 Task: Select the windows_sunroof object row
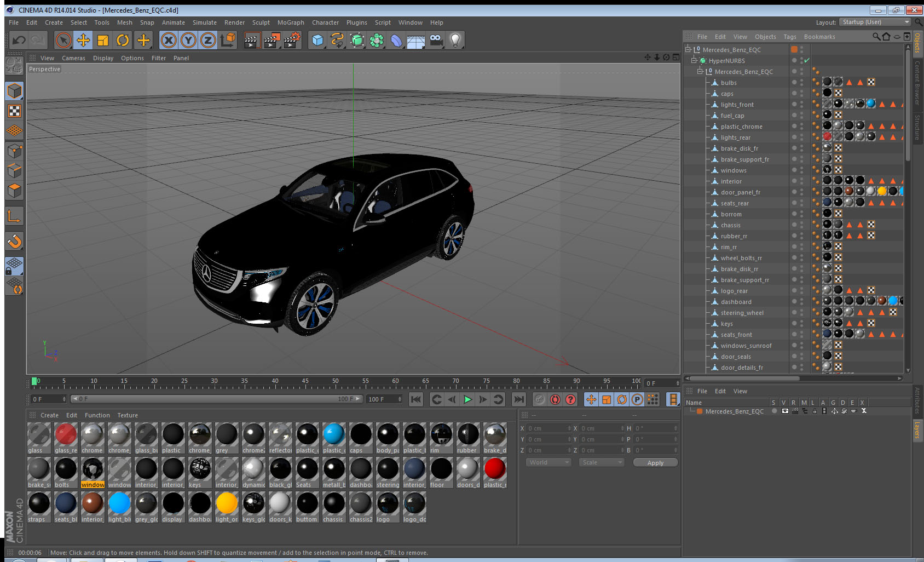click(746, 346)
